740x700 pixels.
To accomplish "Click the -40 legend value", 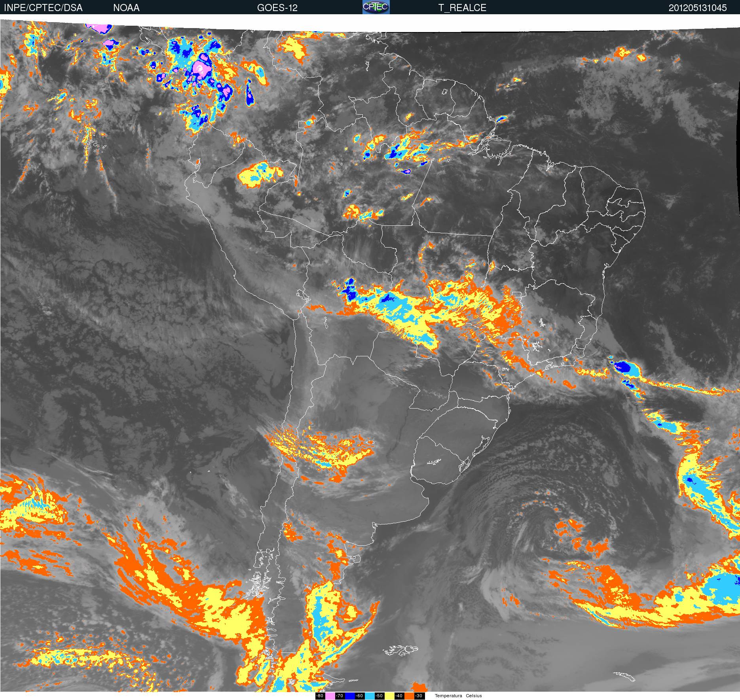I will coord(399,696).
